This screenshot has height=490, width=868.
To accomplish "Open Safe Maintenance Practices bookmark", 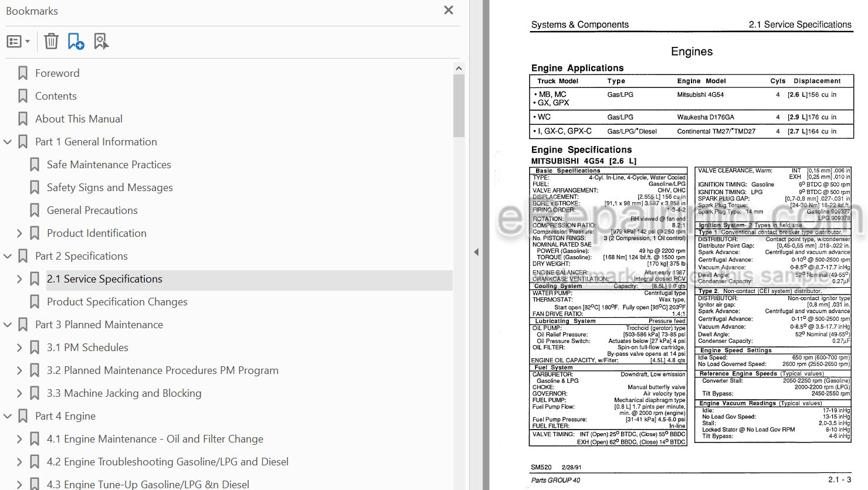I will tap(109, 165).
